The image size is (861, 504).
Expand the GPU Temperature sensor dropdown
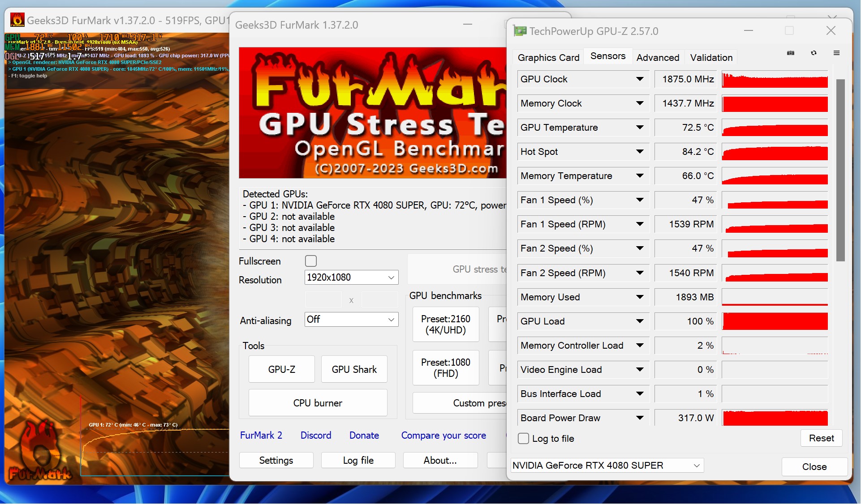coord(640,128)
